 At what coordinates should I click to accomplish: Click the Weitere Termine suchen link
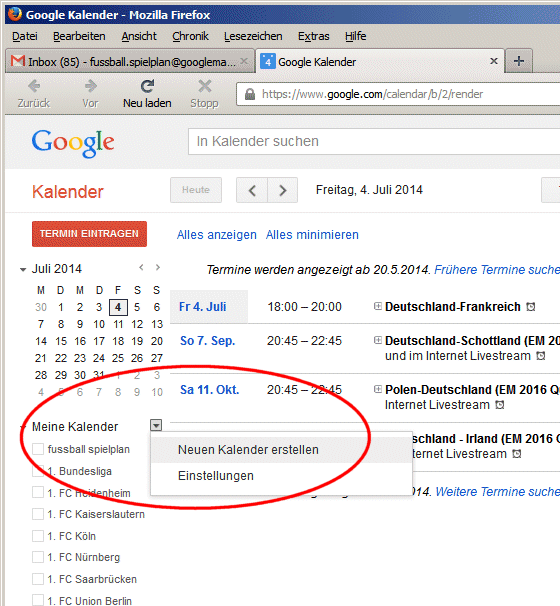click(x=498, y=492)
